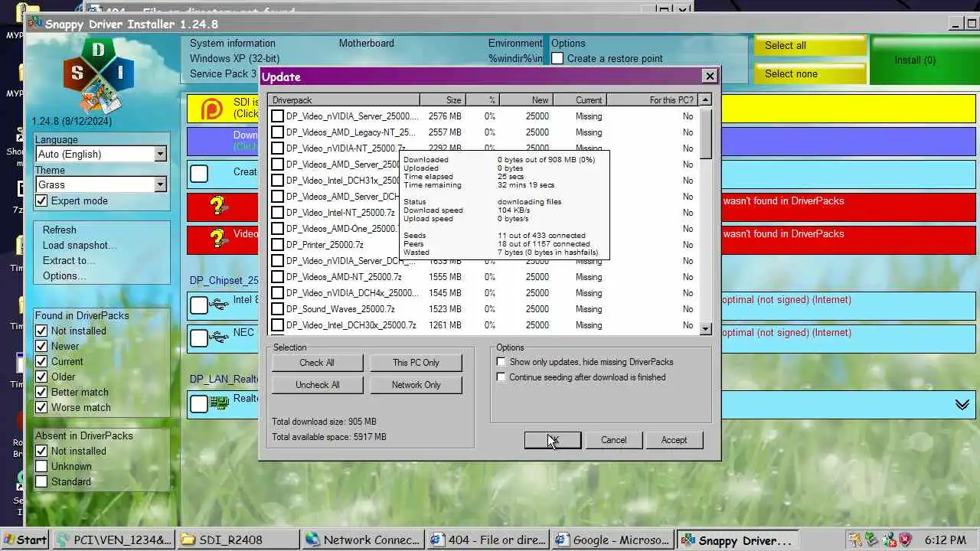Click the yellow Select all button
Viewport: 980px width, 551px height.
pyautogui.click(x=809, y=46)
